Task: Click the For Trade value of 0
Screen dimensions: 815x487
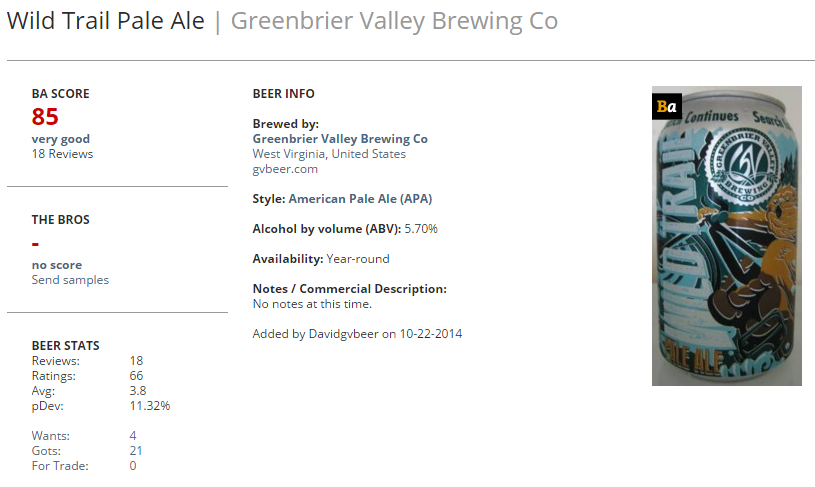Action: point(133,466)
